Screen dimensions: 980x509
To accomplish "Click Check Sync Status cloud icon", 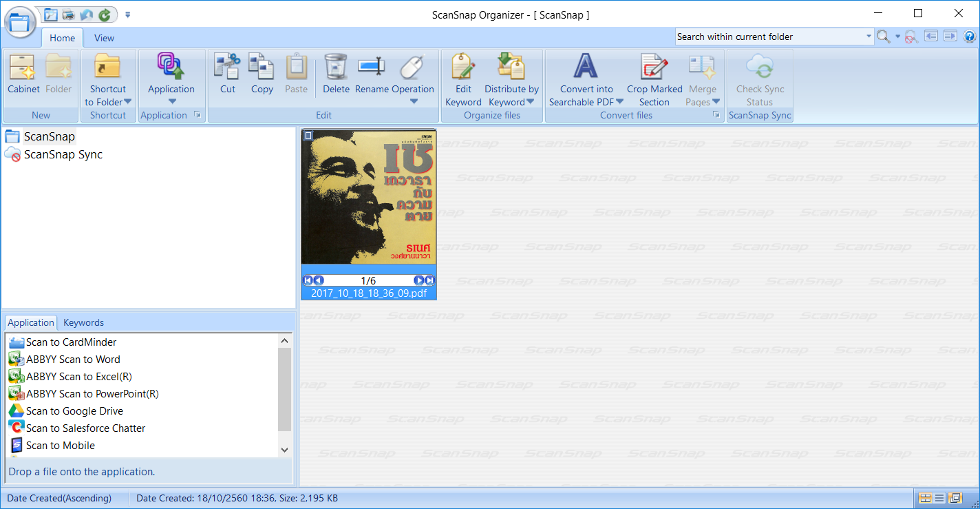I will (760, 67).
